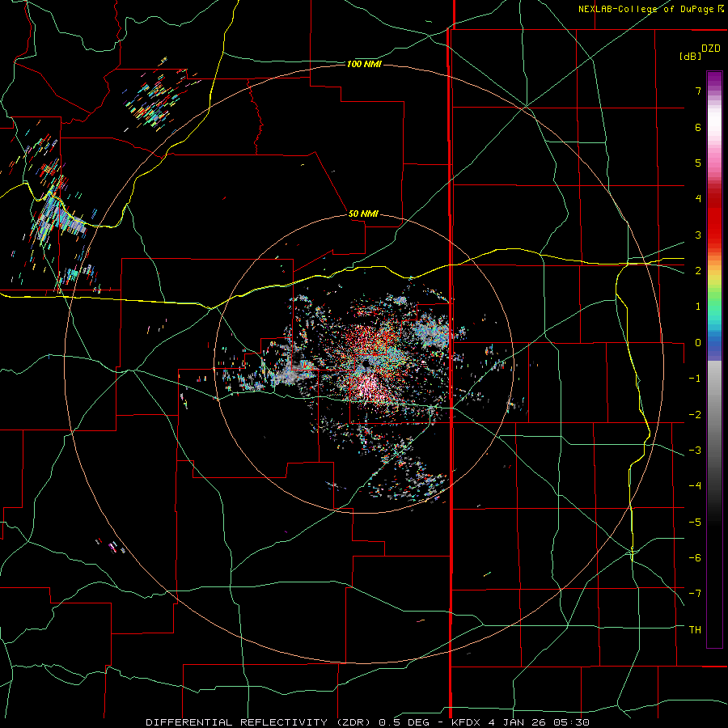Click the 4 JAN 26 05:30 timestamp
This screenshot has height=728, width=728.
539,722
